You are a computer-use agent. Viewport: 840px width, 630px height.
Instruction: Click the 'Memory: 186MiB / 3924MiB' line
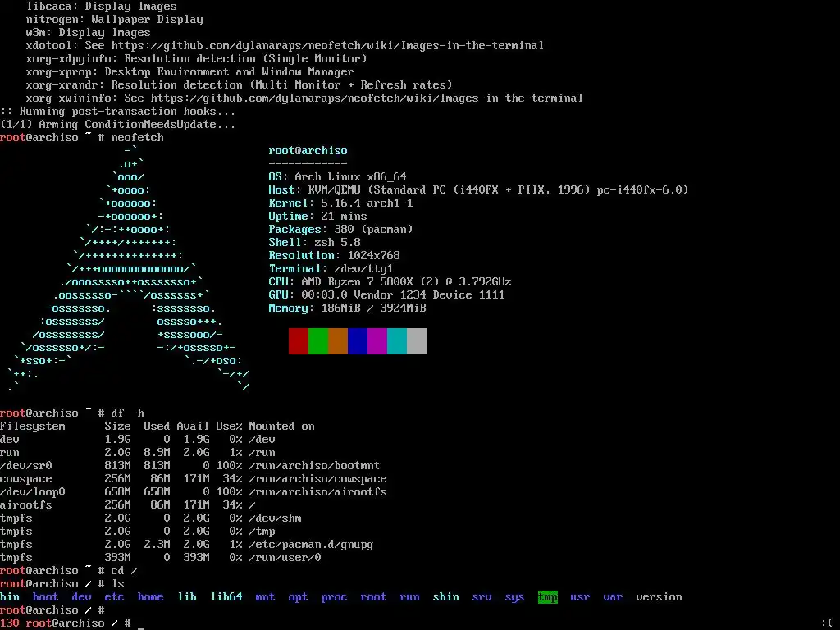coord(347,308)
